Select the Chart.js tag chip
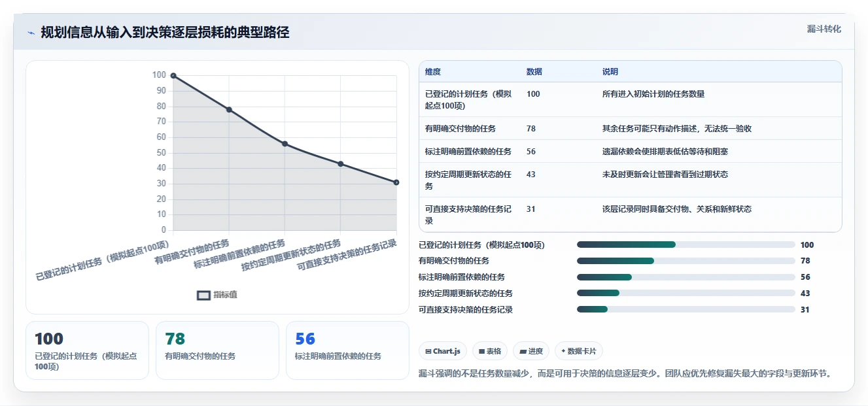Screen dimensions: 868x406 click(442, 351)
